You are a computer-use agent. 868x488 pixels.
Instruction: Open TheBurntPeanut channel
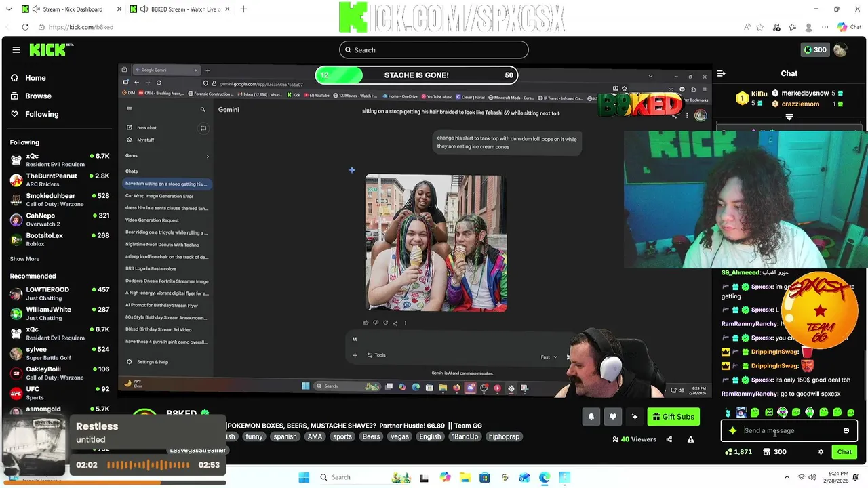(59, 180)
